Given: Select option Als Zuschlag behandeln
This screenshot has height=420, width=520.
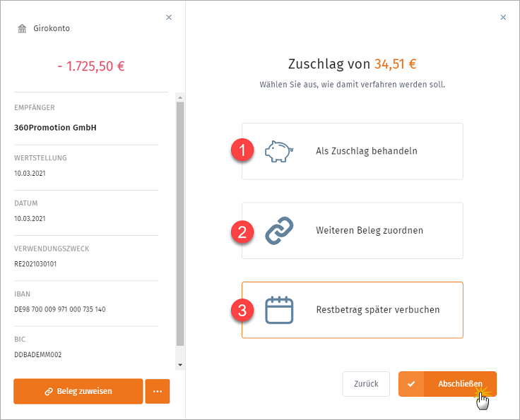Looking at the screenshot, I should pyautogui.click(x=352, y=151).
